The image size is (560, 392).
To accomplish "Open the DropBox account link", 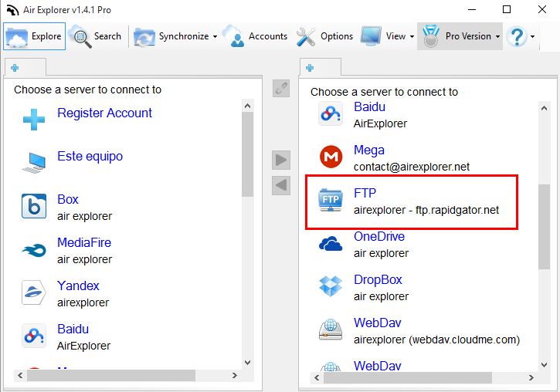I will pos(378,279).
